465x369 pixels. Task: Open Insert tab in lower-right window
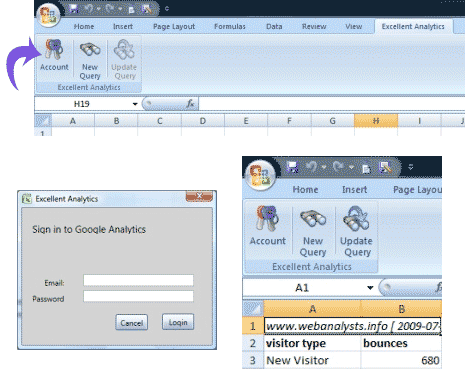point(354,190)
